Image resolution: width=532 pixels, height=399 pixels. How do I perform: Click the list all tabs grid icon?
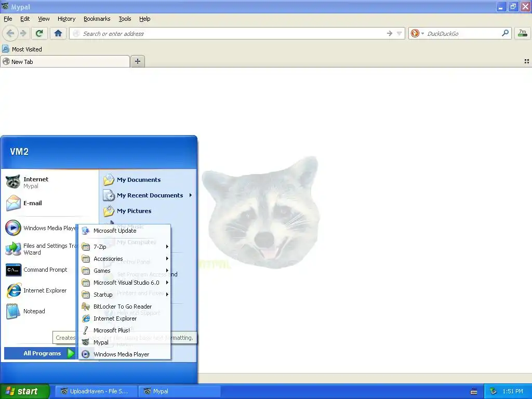(527, 61)
